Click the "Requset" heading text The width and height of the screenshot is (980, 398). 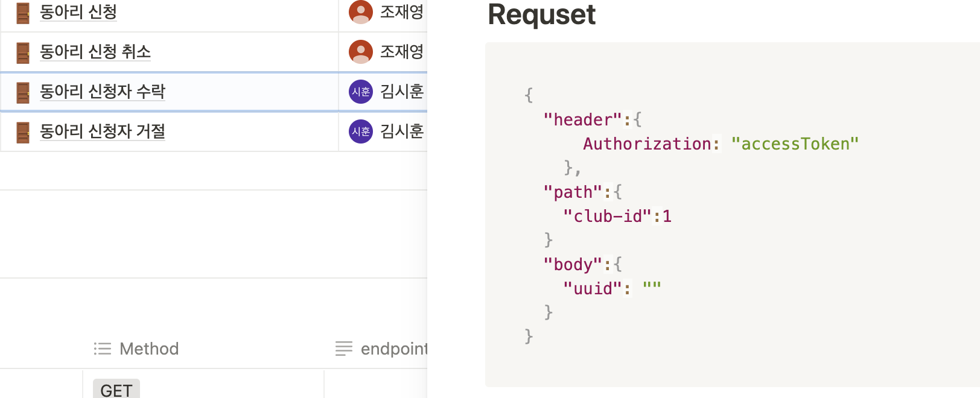click(541, 15)
